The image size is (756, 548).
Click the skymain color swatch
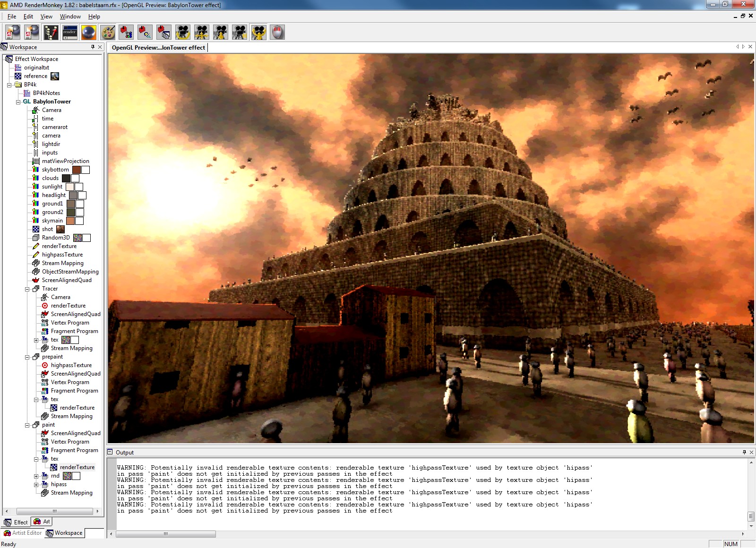(x=70, y=221)
